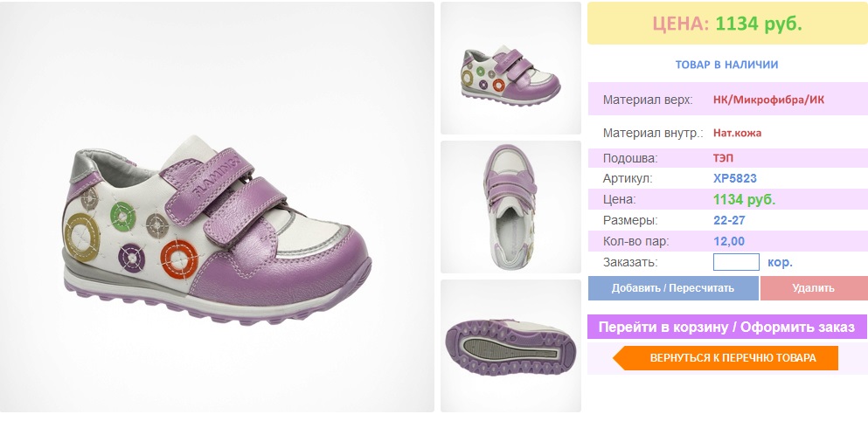
Task: Click the НК/Микрофибра/ИК material value
Action: coord(768,100)
